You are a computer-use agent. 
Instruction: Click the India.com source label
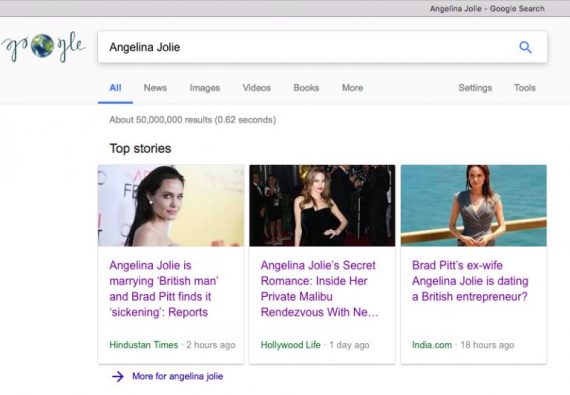pyautogui.click(x=432, y=345)
